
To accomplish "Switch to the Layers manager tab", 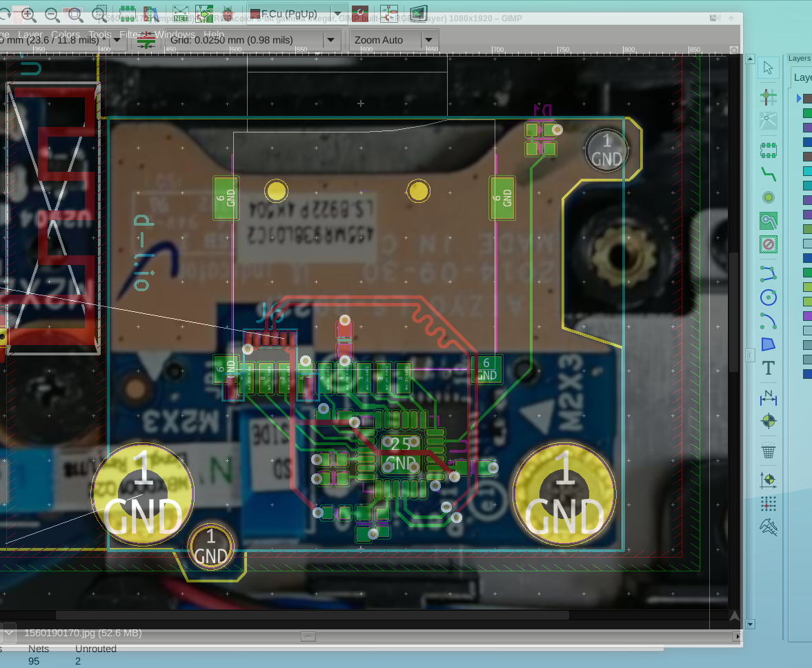I will pyautogui.click(x=802, y=78).
